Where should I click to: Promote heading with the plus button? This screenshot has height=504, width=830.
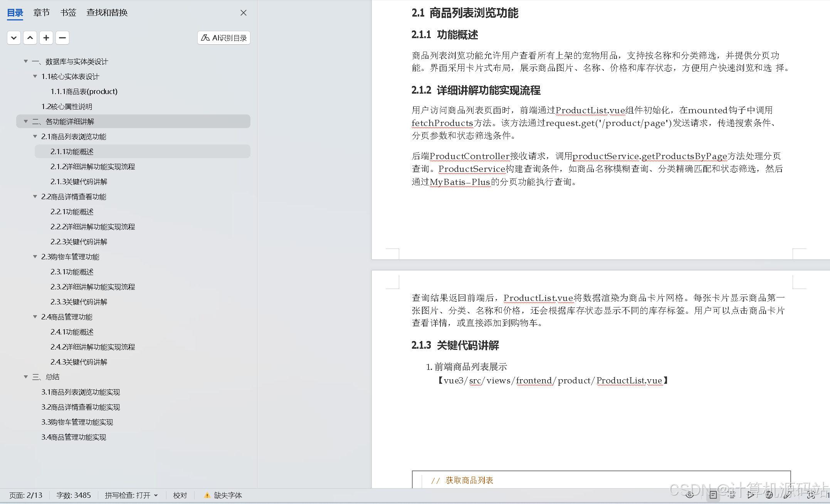pos(46,38)
